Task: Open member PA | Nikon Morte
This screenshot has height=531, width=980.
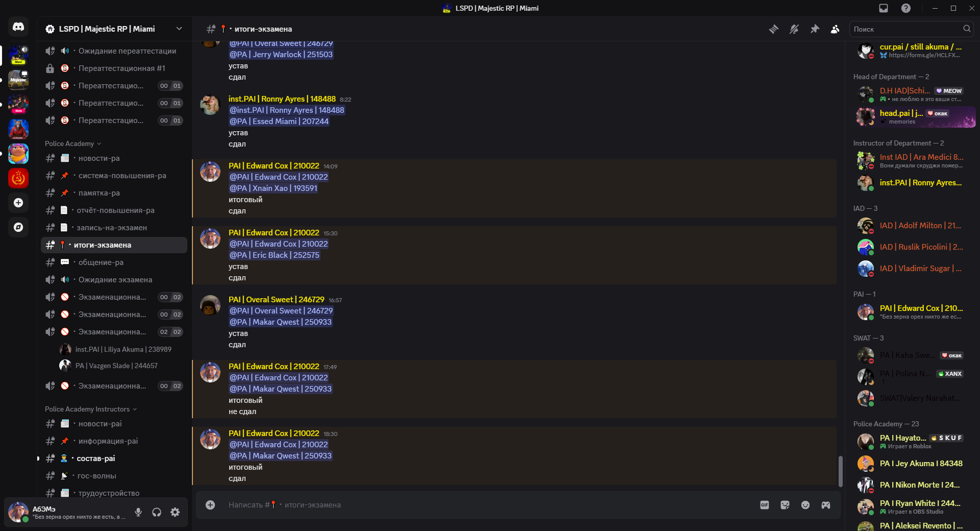Action: click(916, 485)
